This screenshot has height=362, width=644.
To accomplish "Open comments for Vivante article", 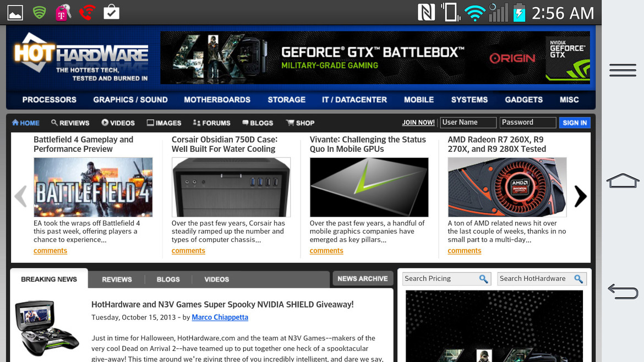I will [326, 251].
